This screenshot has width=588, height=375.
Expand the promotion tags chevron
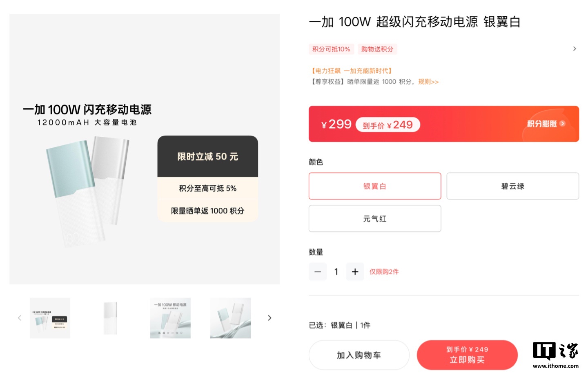click(x=575, y=49)
